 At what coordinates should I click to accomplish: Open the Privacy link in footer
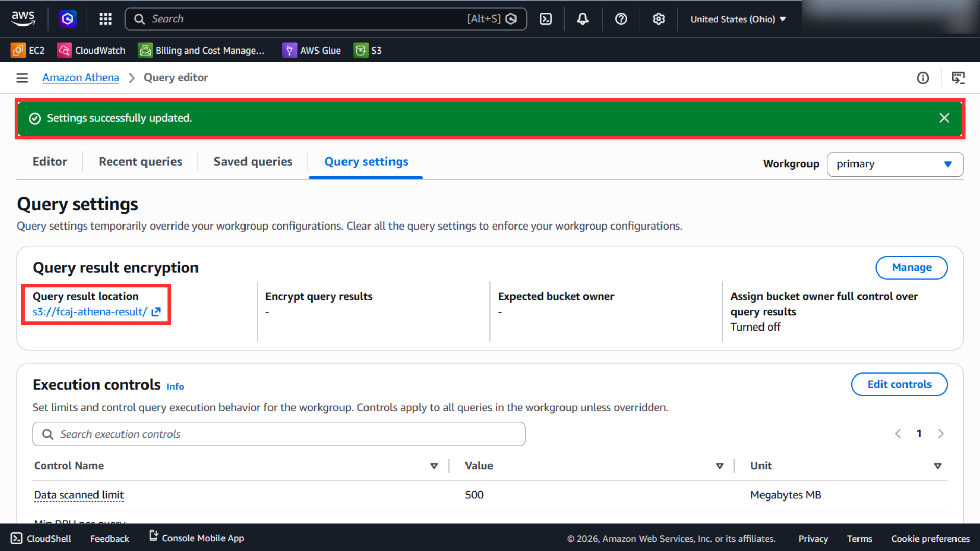click(813, 538)
